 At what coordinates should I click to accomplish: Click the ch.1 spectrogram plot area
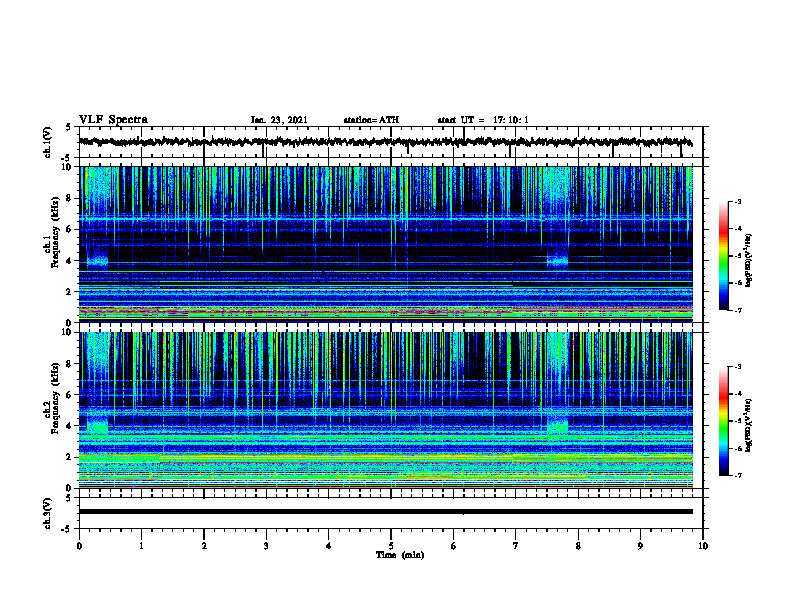click(386, 244)
